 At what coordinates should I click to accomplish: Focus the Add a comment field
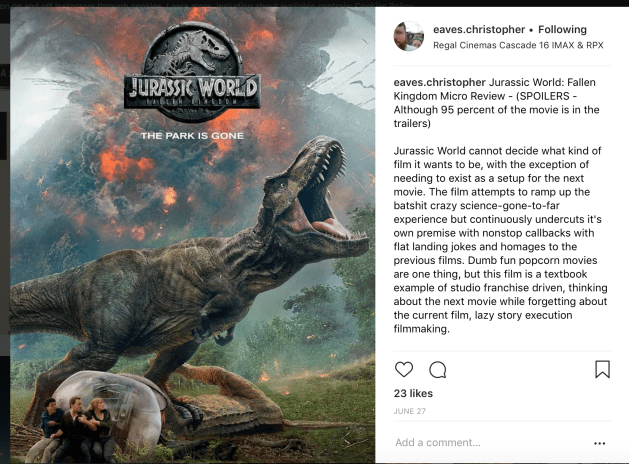(489, 443)
